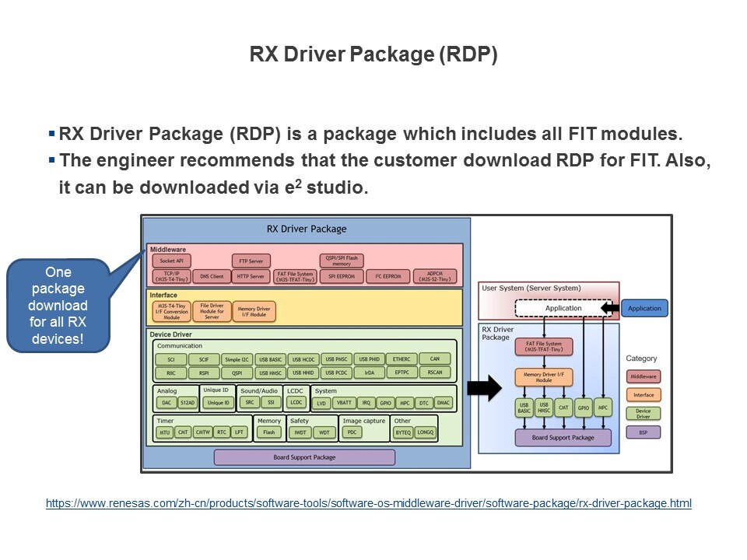Select the PDC block under Image capture

pos(352,432)
